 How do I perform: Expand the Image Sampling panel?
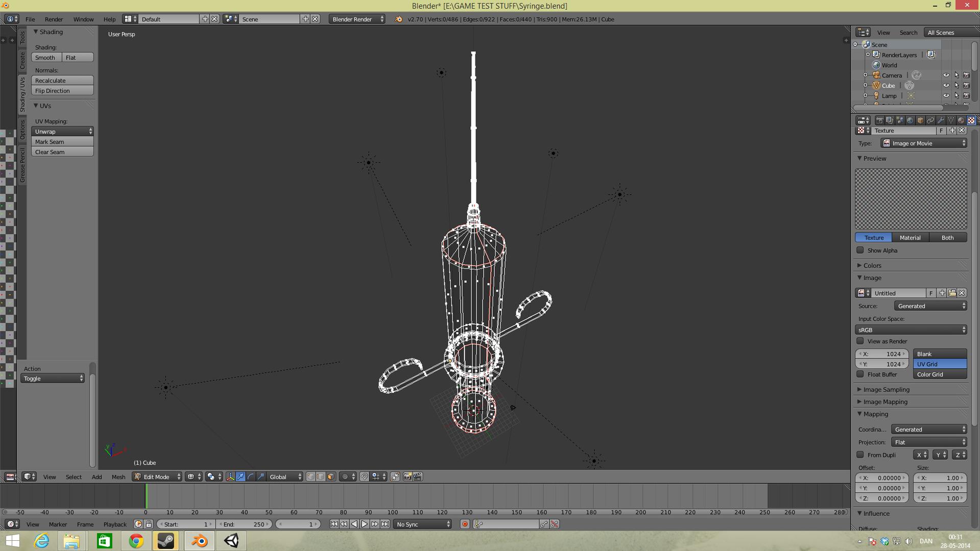pos(886,390)
